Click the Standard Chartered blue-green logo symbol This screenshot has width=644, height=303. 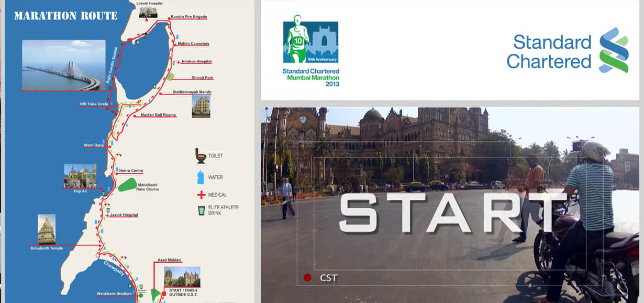[x=613, y=51]
